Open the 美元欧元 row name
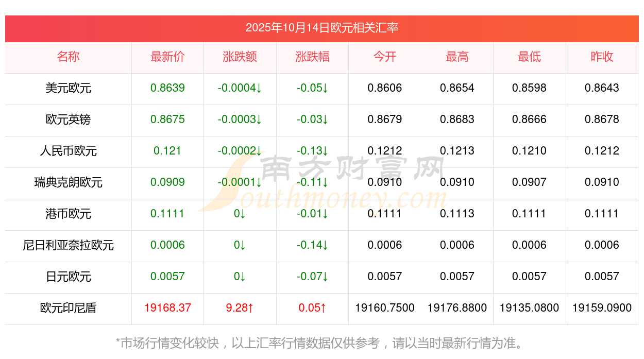Viewport: 644px width, 359px height. point(68,89)
